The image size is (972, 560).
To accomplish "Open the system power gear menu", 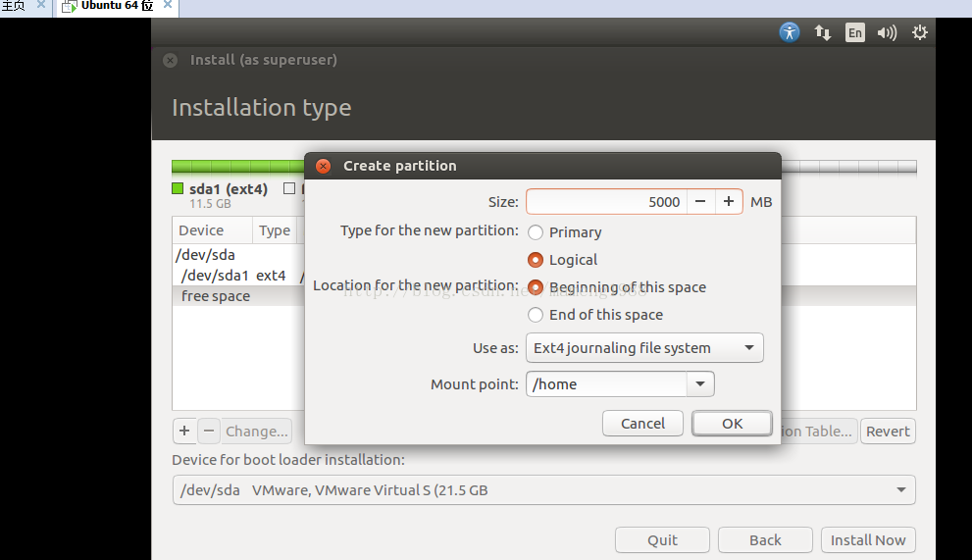I will [920, 32].
